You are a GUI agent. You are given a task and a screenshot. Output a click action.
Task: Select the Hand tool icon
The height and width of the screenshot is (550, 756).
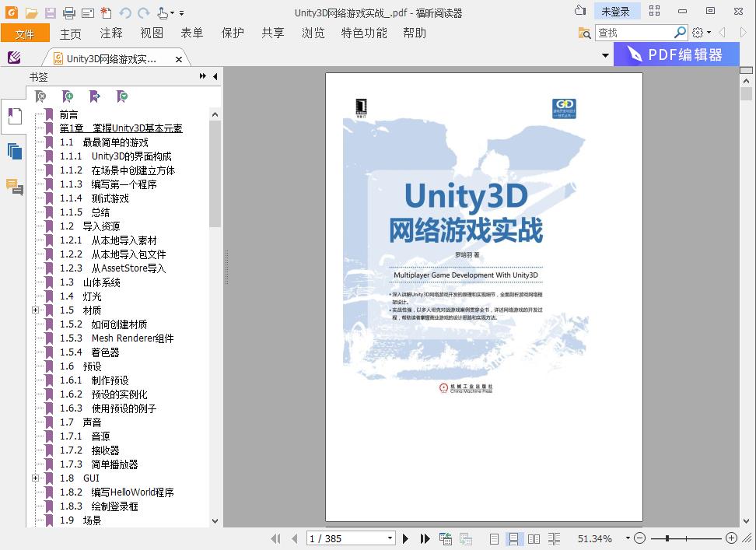pos(163,13)
